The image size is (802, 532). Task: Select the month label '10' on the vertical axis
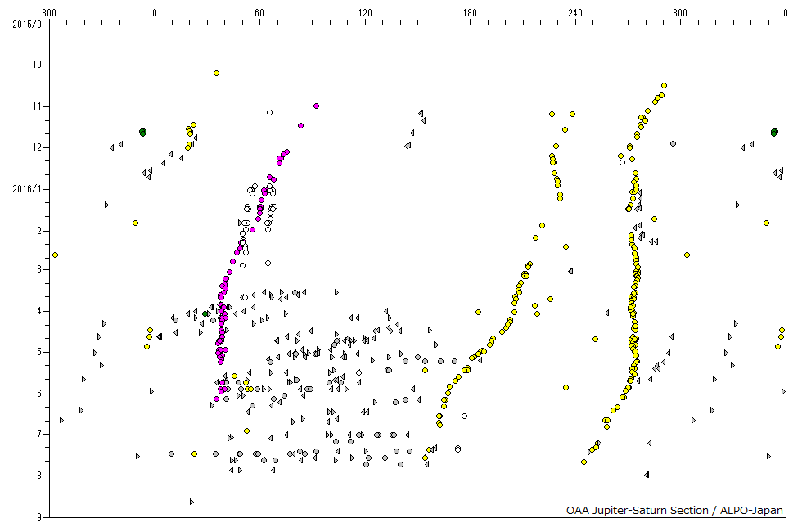click(38, 65)
